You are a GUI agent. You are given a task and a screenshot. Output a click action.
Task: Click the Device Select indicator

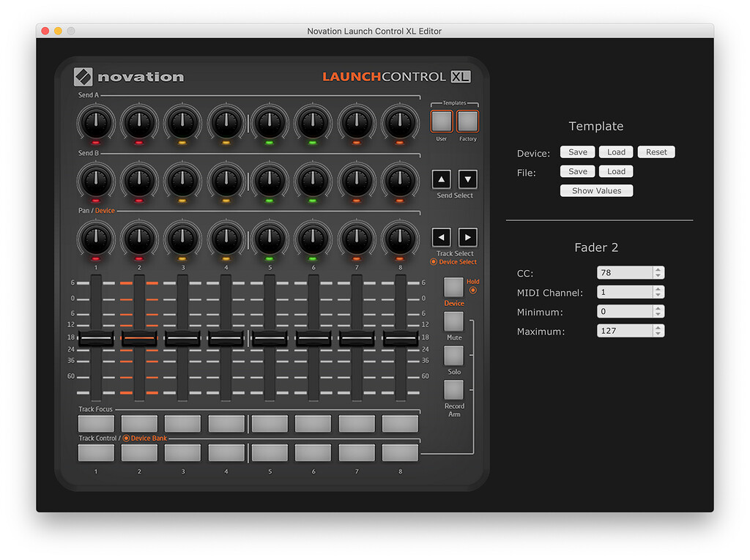tap(434, 262)
